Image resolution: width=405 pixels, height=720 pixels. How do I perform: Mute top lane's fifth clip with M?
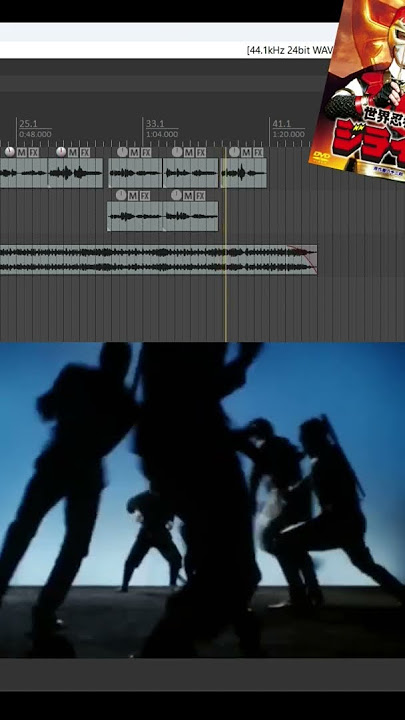point(247,152)
